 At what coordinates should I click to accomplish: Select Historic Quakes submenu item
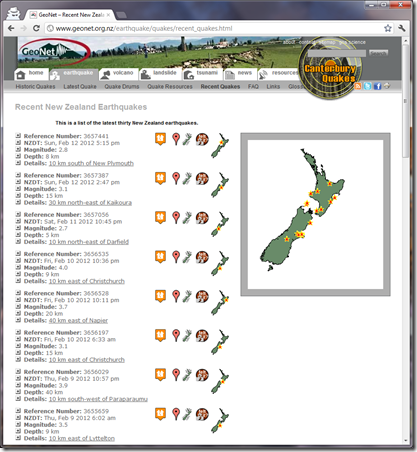tap(35, 86)
